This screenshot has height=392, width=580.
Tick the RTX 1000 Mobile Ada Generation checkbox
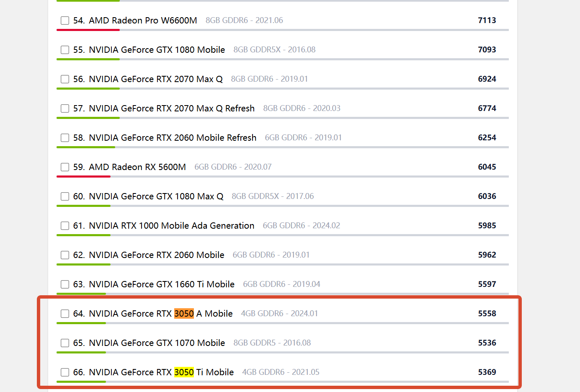coord(65,226)
